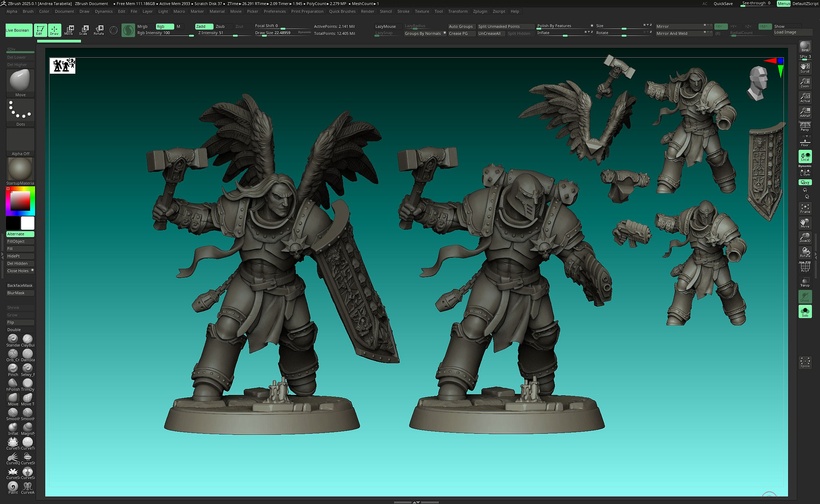Open the Zplugin menu
Screen dimensions: 820x504
tap(480, 12)
